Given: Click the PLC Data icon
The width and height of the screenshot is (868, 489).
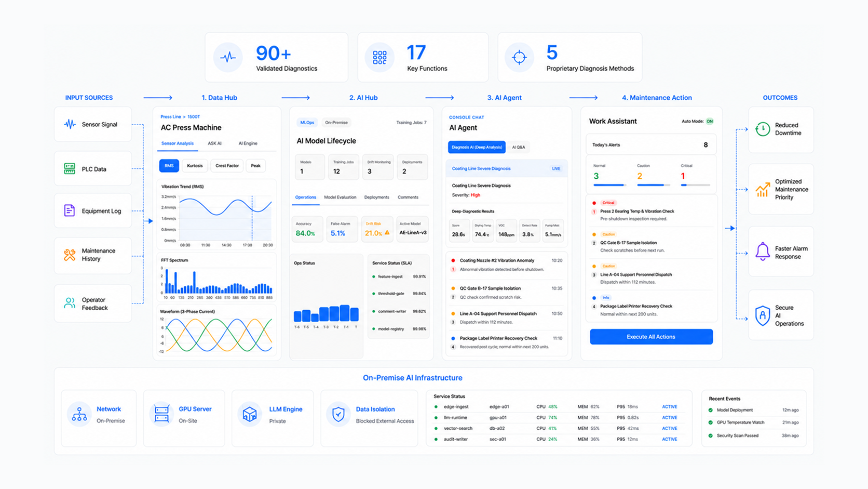Looking at the screenshot, I should (70, 168).
